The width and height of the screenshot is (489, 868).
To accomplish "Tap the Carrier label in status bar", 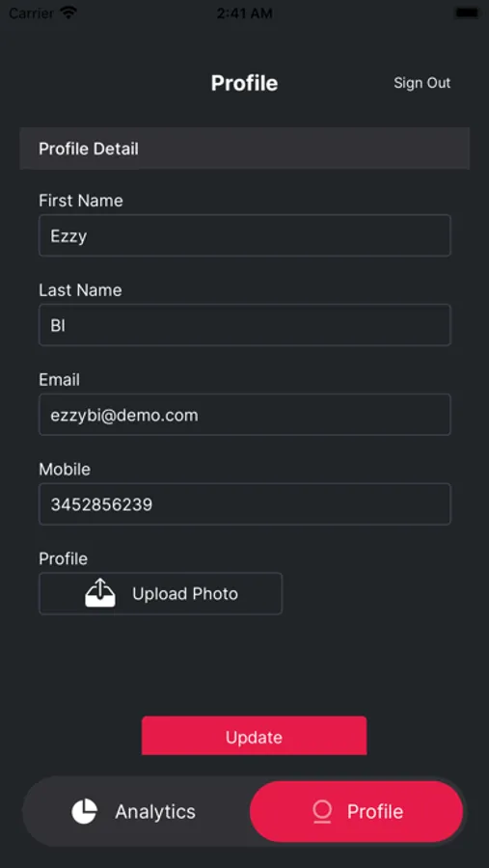I will click(x=32, y=14).
